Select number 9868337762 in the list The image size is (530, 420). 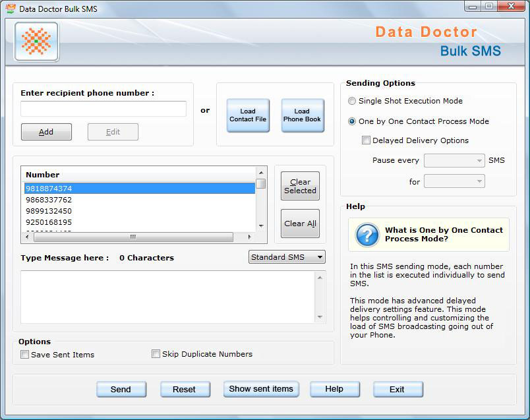pos(49,200)
